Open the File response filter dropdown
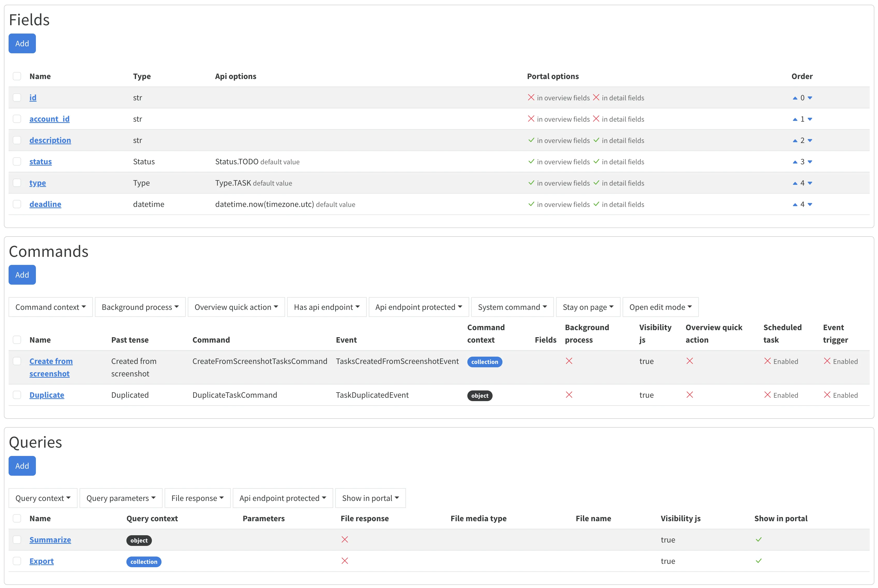The image size is (878, 588). click(197, 498)
